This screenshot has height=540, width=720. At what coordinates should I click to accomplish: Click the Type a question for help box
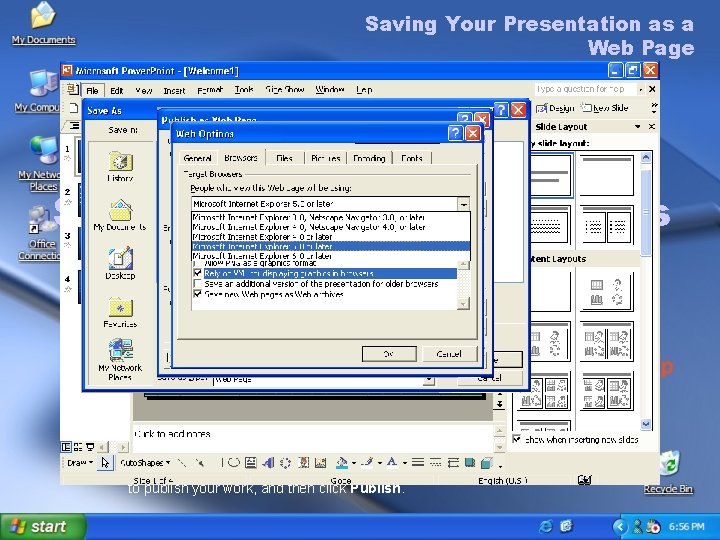point(585,89)
